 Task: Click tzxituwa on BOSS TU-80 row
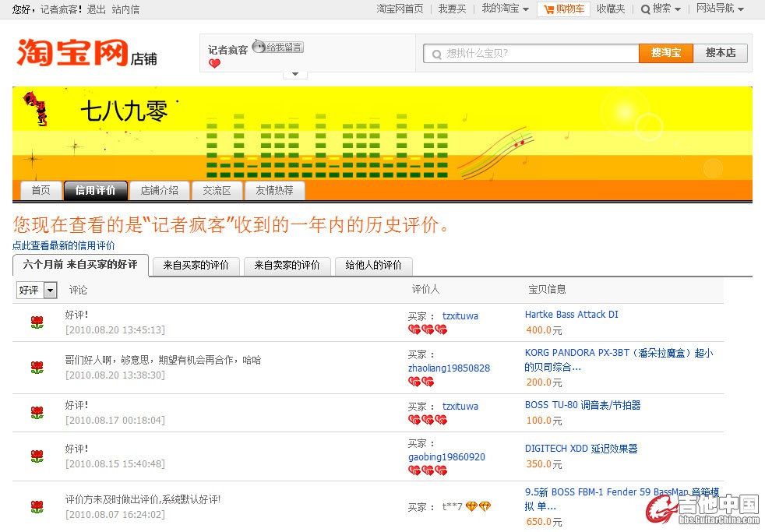[x=460, y=406]
